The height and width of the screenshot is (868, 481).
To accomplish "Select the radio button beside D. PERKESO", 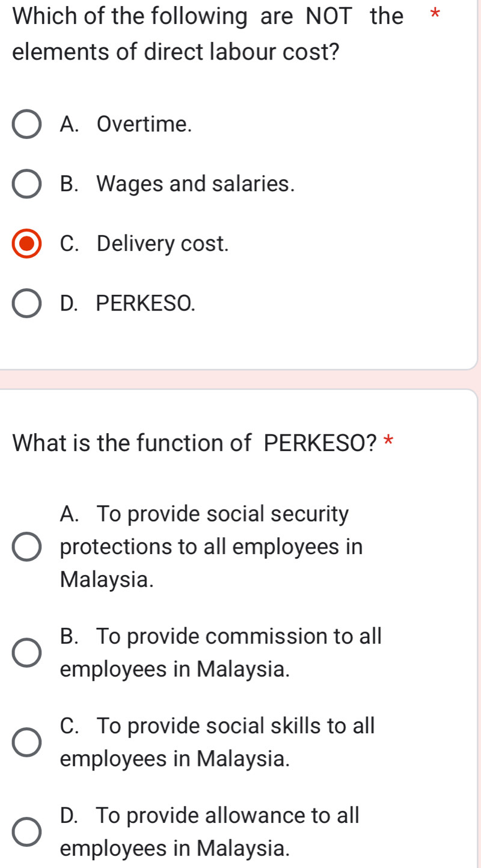I will (27, 304).
